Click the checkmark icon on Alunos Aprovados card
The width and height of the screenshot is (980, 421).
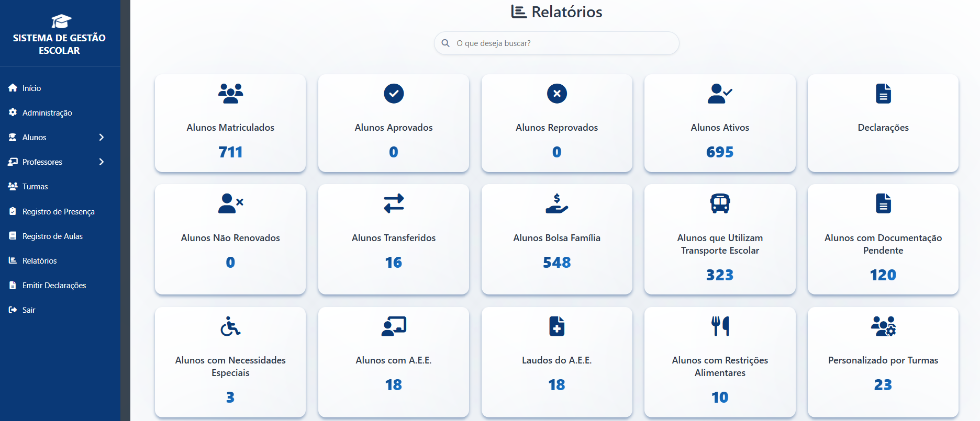coord(394,94)
